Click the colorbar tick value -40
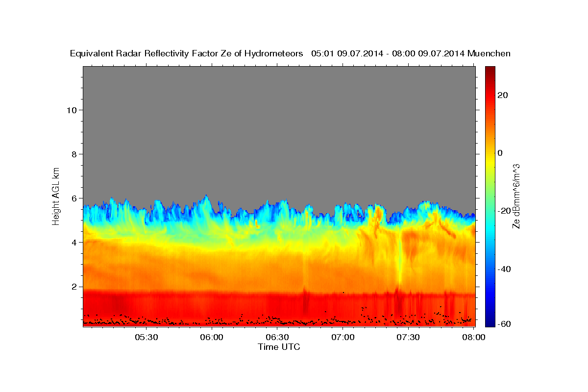The height and width of the screenshot is (392, 588). click(504, 269)
